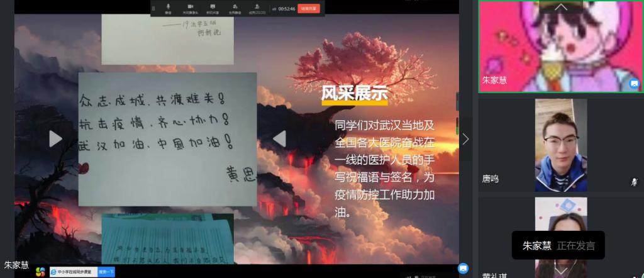Collapse the participant video side panel
This screenshot has height=278, width=644.
465,139
